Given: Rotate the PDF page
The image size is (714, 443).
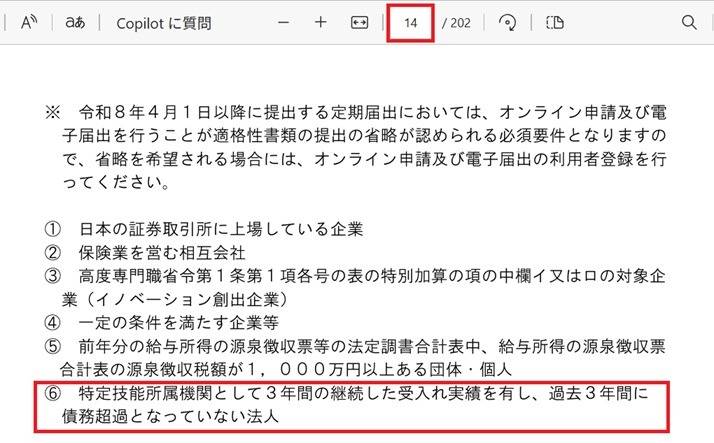Looking at the screenshot, I should (508, 22).
